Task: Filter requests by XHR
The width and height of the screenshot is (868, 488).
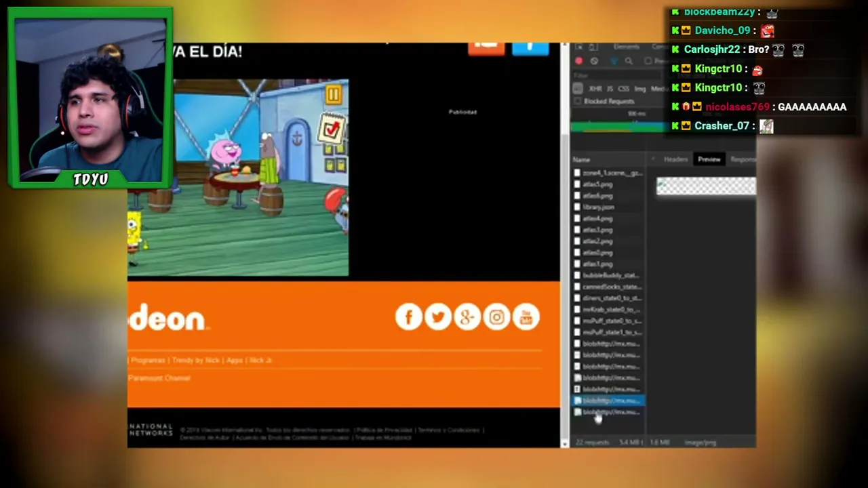Action: pos(595,89)
